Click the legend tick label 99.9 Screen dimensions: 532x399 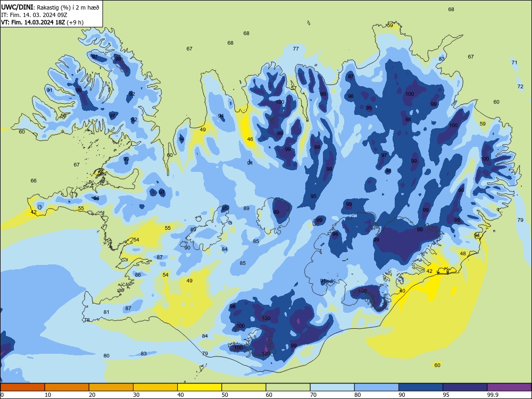493,395
